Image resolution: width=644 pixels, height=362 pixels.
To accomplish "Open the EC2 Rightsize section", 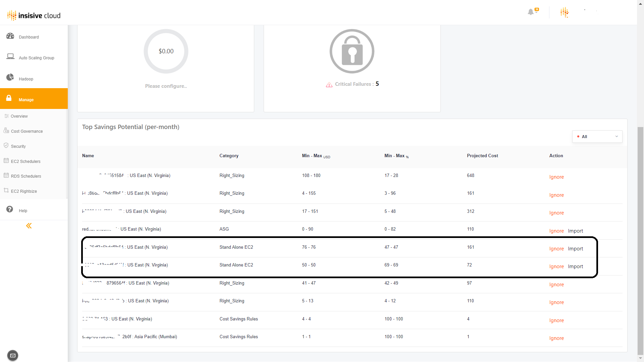I will pyautogui.click(x=24, y=191).
